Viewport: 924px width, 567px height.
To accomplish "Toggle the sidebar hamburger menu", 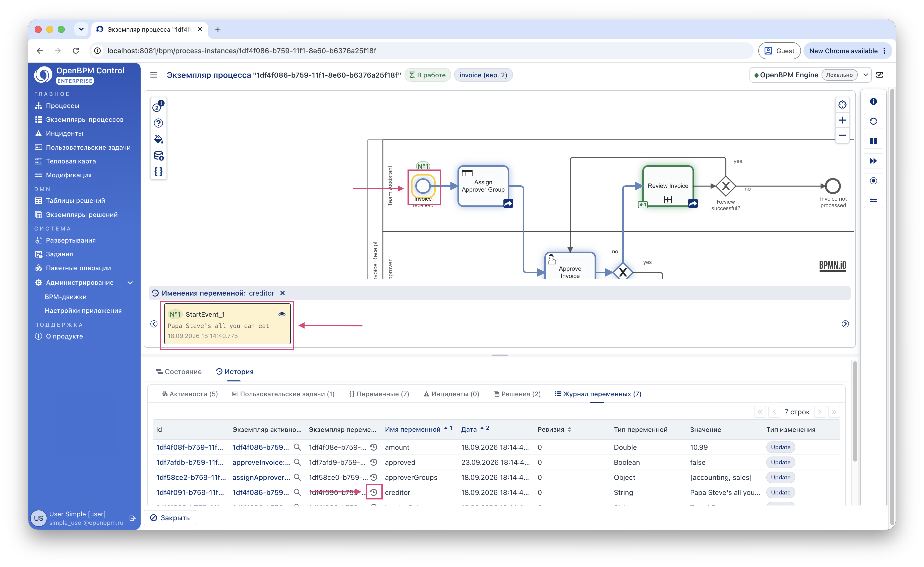I will tap(154, 75).
